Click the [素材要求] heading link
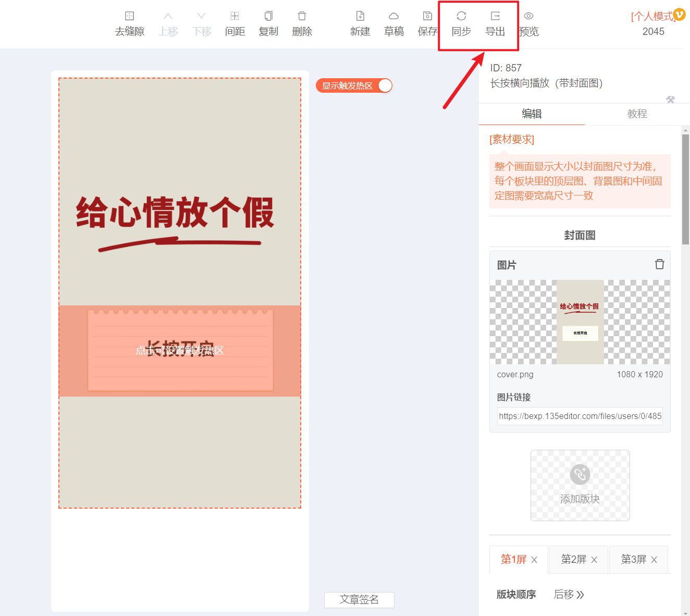690x616 pixels. click(x=512, y=139)
